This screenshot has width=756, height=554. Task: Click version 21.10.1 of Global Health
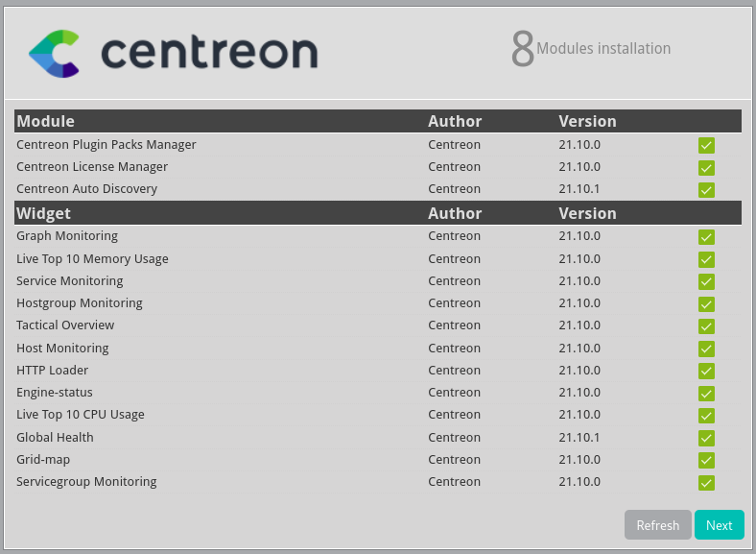[579, 438]
